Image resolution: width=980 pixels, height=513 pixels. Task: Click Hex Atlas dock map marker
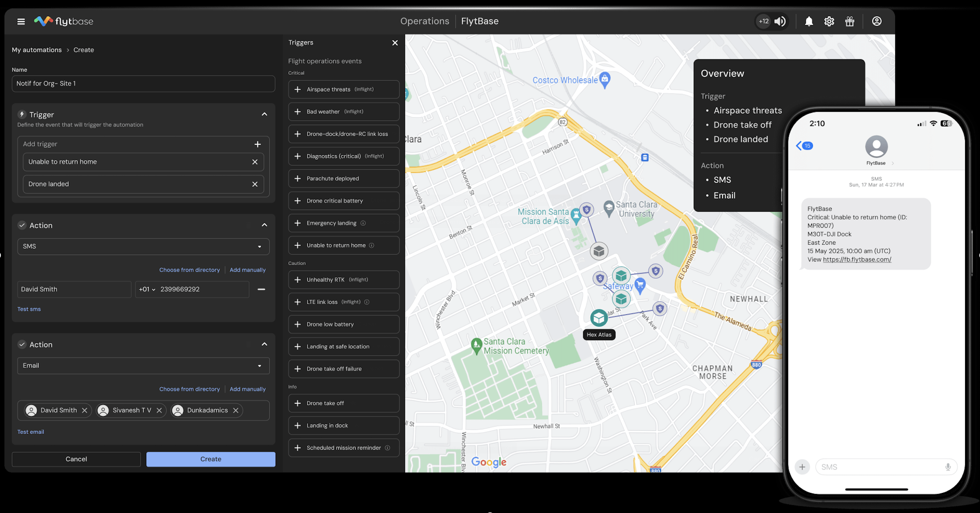pyautogui.click(x=599, y=318)
